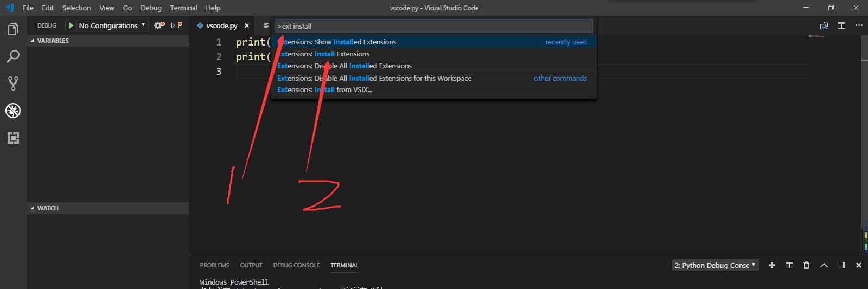This screenshot has height=289, width=868.
Task: Open the Terminal menu
Action: tap(183, 8)
